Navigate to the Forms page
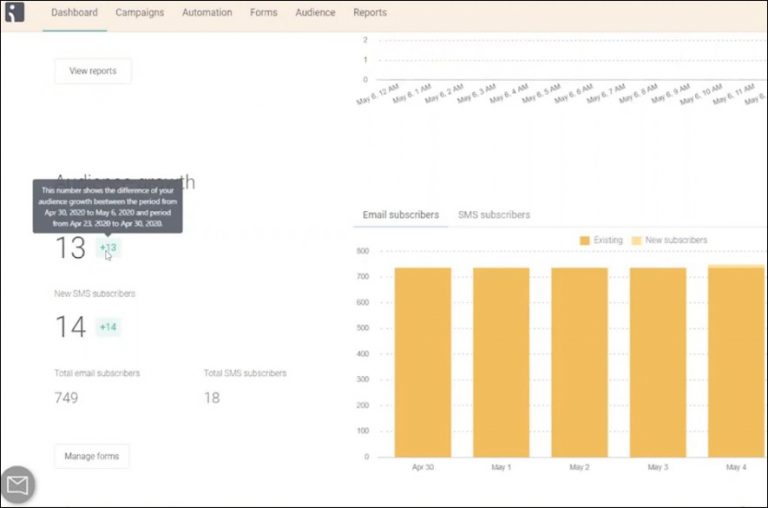 coord(264,13)
